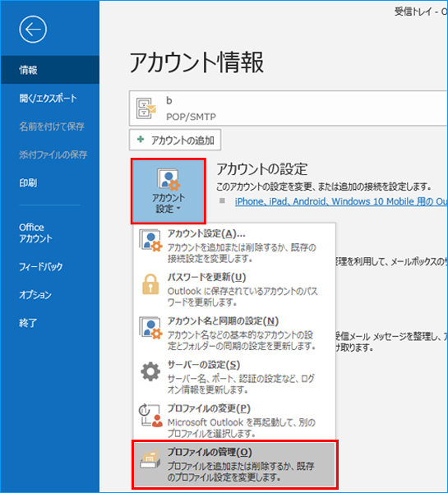Image resolution: width=448 pixels, height=493 pixels.
Task: Click the profile change icon with red person
Action: pos(150,415)
